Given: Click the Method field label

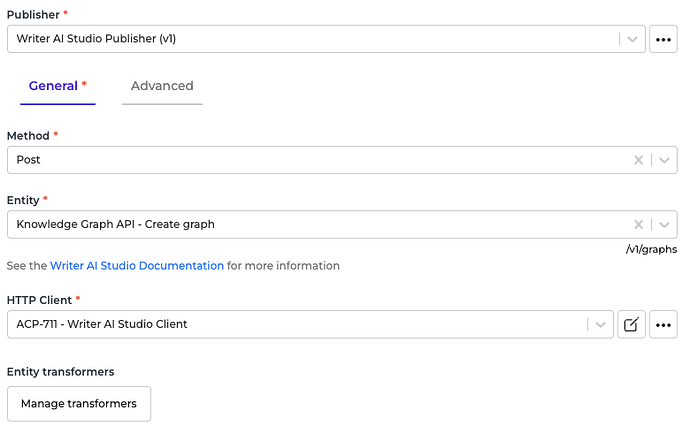Looking at the screenshot, I should tap(28, 136).
